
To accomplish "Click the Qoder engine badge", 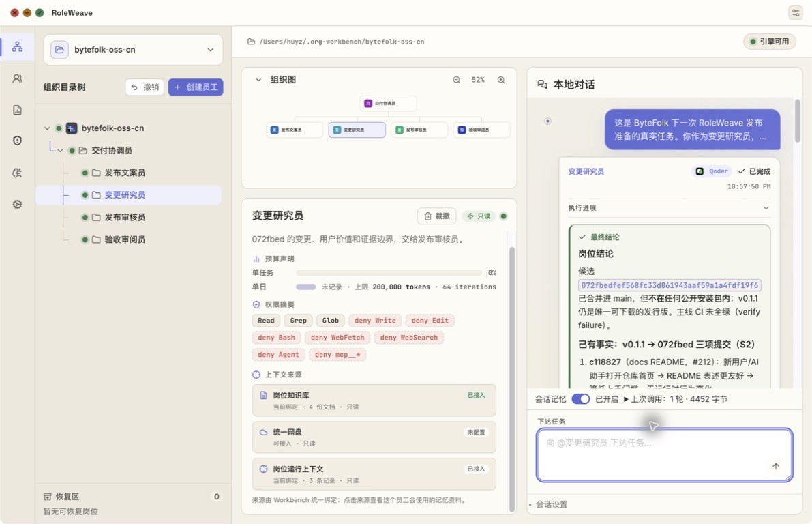I will click(x=712, y=171).
